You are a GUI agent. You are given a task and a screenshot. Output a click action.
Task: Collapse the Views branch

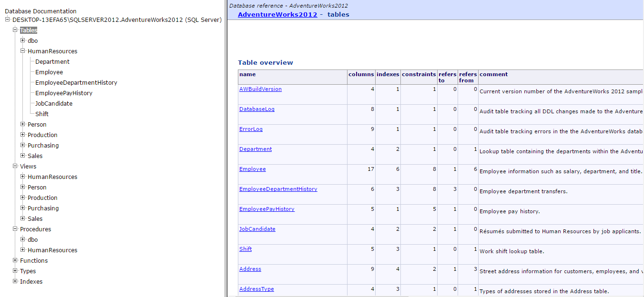[x=15, y=166]
